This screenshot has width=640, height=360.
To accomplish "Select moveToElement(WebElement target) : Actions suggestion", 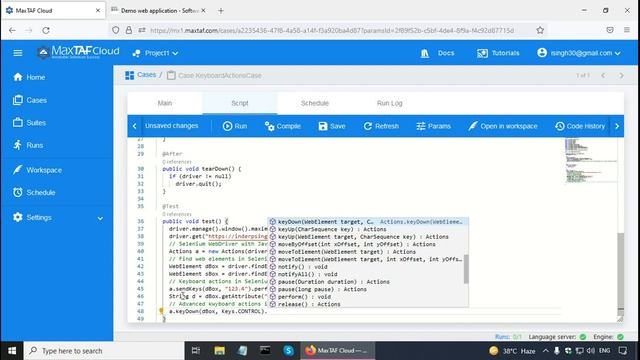I will (368, 252).
